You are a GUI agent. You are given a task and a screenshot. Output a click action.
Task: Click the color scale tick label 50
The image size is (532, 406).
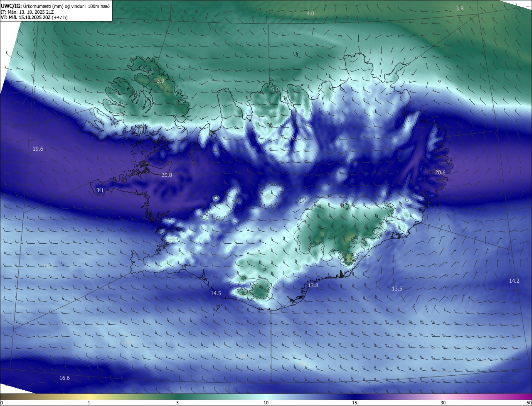tap(529, 403)
